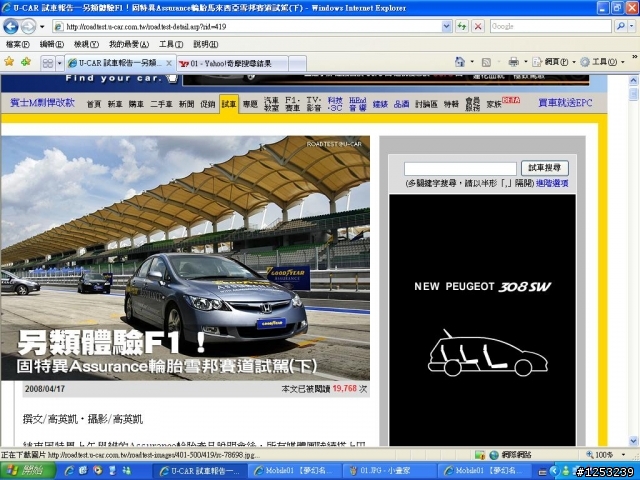This screenshot has width=640, height=480.
Task: Go forward with the browser Forward arrow
Action: [28, 27]
